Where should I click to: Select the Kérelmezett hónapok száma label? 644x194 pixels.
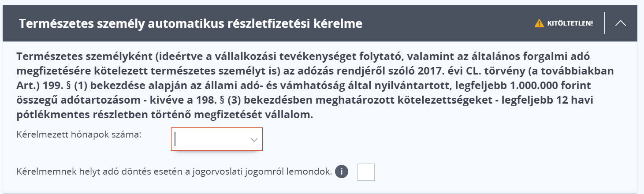[x=79, y=134]
